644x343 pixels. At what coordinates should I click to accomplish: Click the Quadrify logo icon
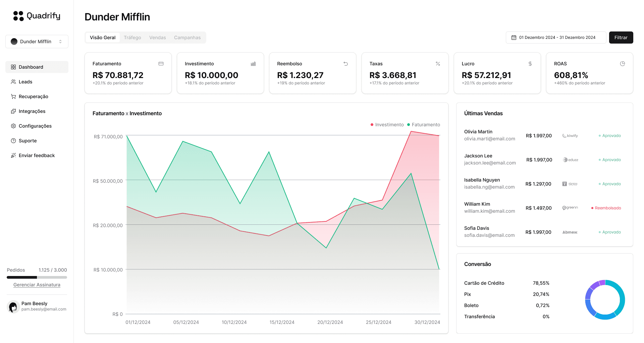coord(18,16)
